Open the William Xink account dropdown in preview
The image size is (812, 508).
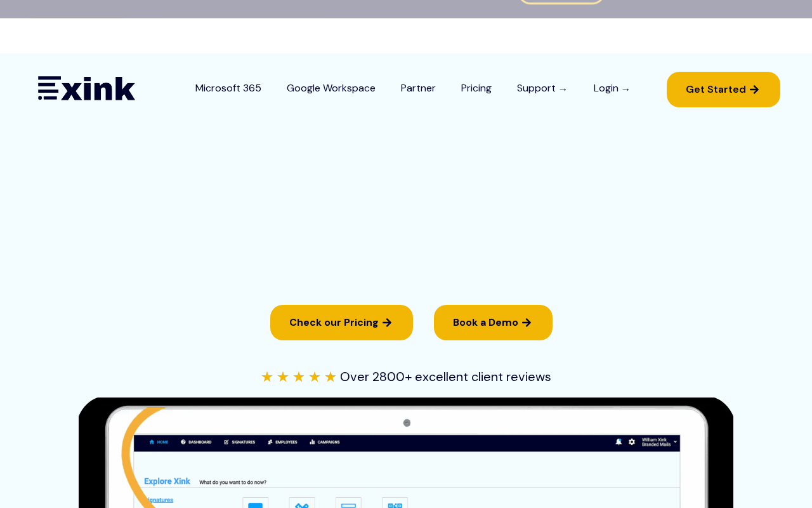click(x=660, y=441)
